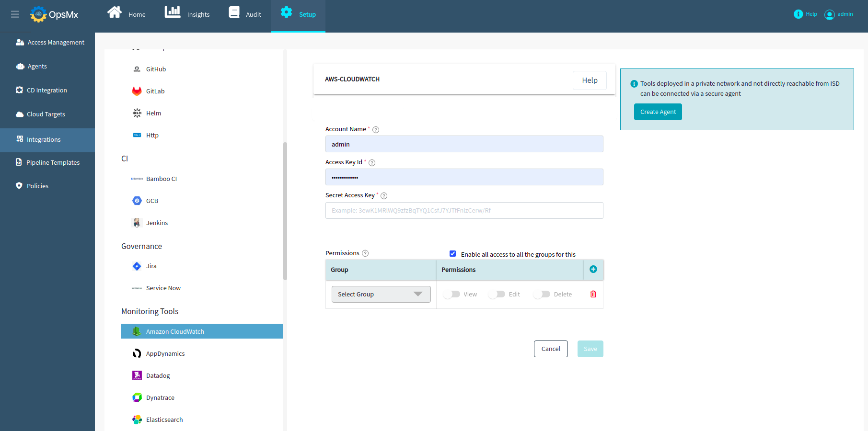Click the Secret Access Key help icon
Image resolution: width=868 pixels, height=431 pixels.
point(383,196)
